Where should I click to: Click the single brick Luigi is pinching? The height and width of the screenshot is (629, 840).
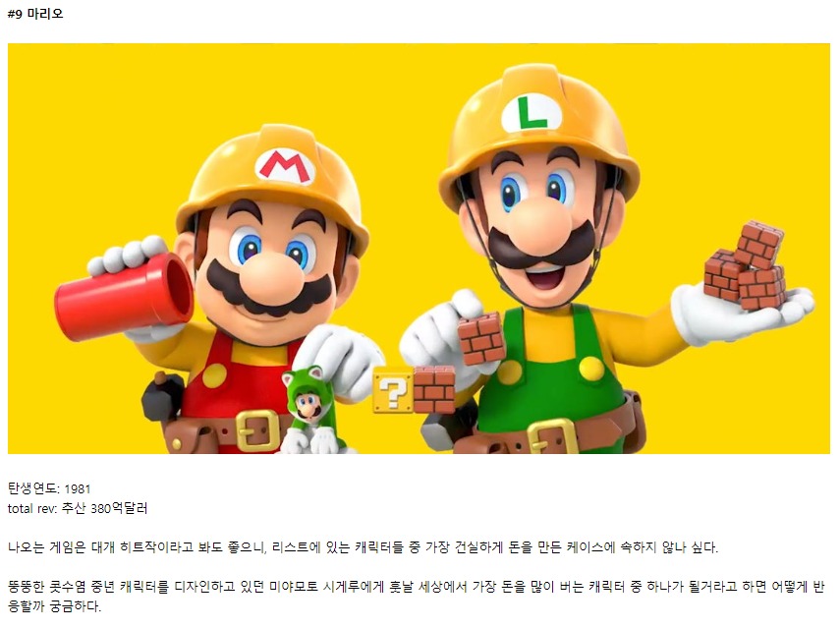(x=481, y=339)
